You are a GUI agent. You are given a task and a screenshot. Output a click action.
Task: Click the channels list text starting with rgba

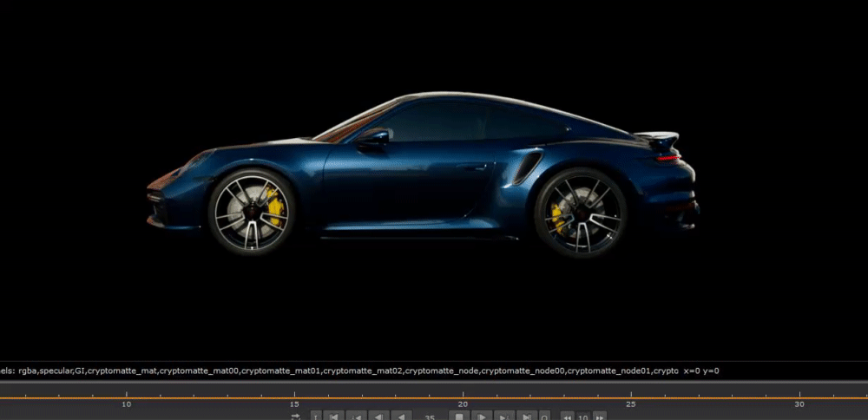[348, 371]
